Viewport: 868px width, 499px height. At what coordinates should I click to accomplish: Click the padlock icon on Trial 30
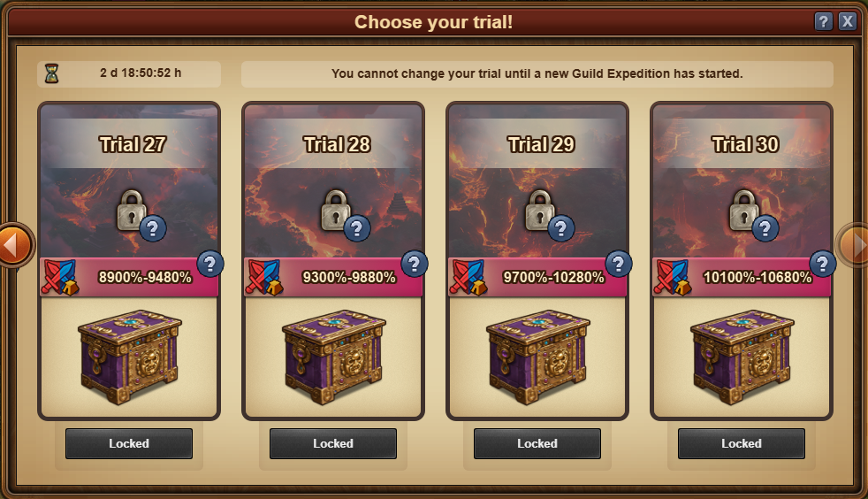point(742,211)
